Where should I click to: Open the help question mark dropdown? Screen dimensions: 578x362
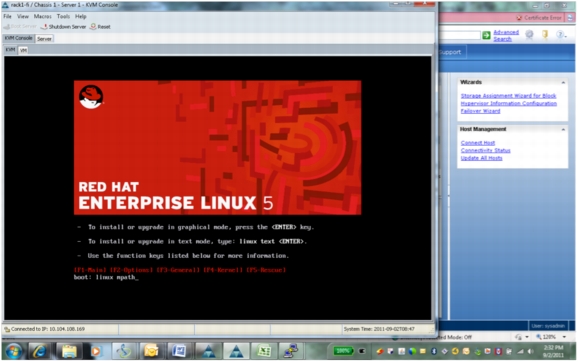pos(561,35)
